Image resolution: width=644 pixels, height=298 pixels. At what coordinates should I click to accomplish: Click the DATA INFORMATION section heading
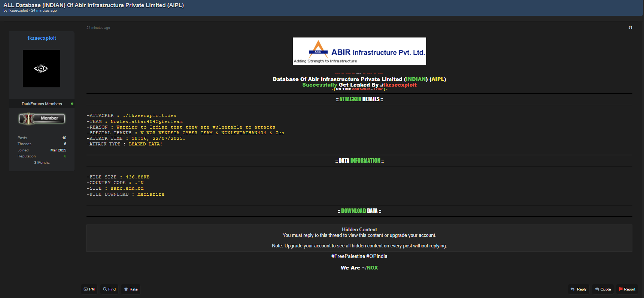(359, 160)
